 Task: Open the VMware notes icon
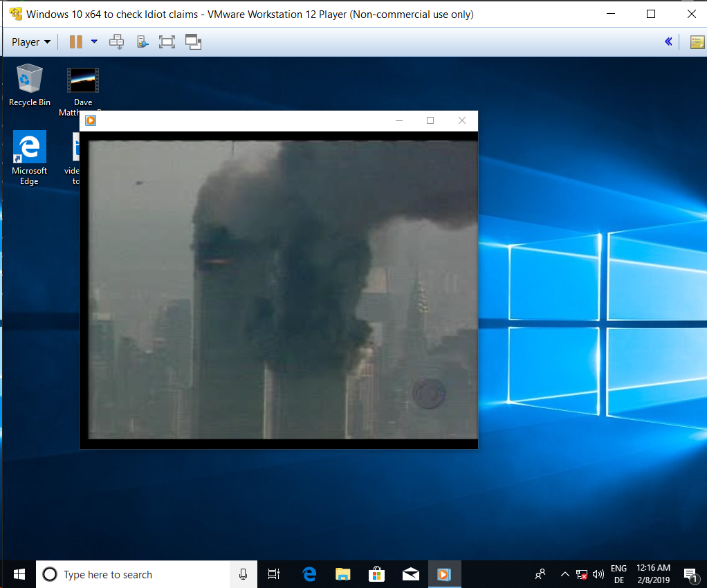pyautogui.click(x=697, y=42)
